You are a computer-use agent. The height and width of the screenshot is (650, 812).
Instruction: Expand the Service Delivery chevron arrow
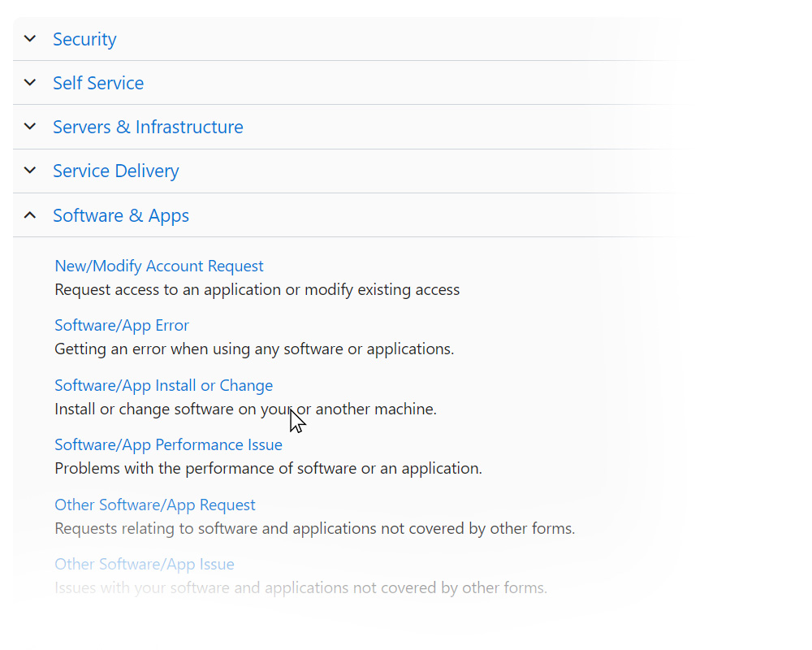pos(30,171)
